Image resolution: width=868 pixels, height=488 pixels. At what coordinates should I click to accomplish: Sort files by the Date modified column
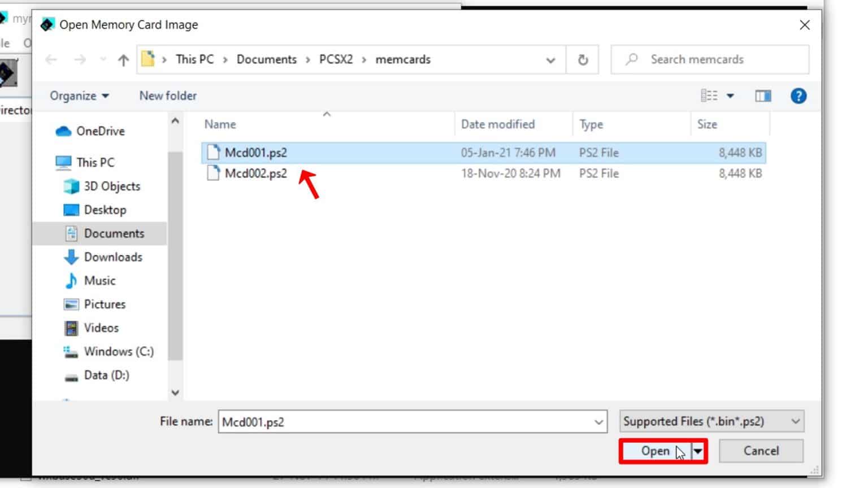click(497, 124)
